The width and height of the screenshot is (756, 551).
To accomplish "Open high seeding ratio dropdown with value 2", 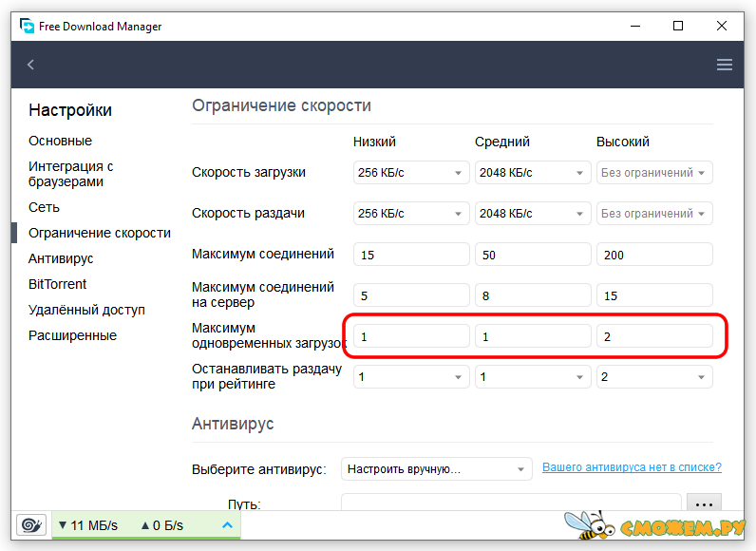I will 654,377.
